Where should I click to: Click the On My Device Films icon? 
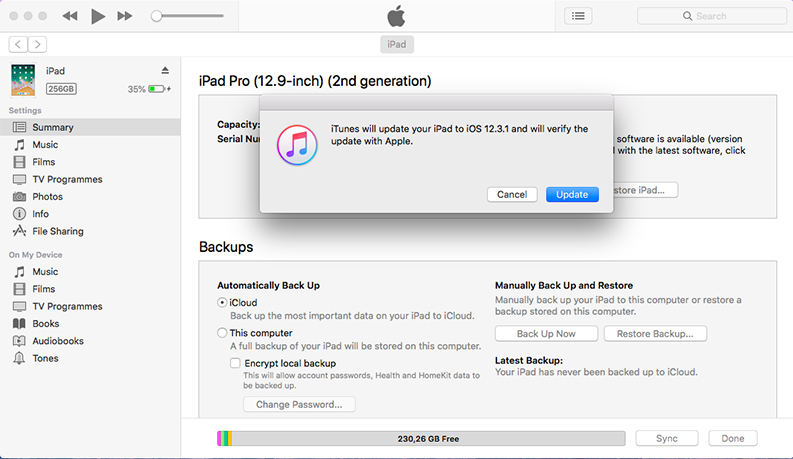[19, 289]
